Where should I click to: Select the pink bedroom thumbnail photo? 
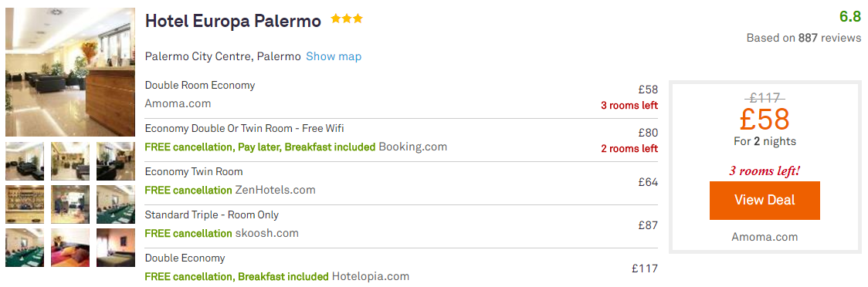coord(70,247)
